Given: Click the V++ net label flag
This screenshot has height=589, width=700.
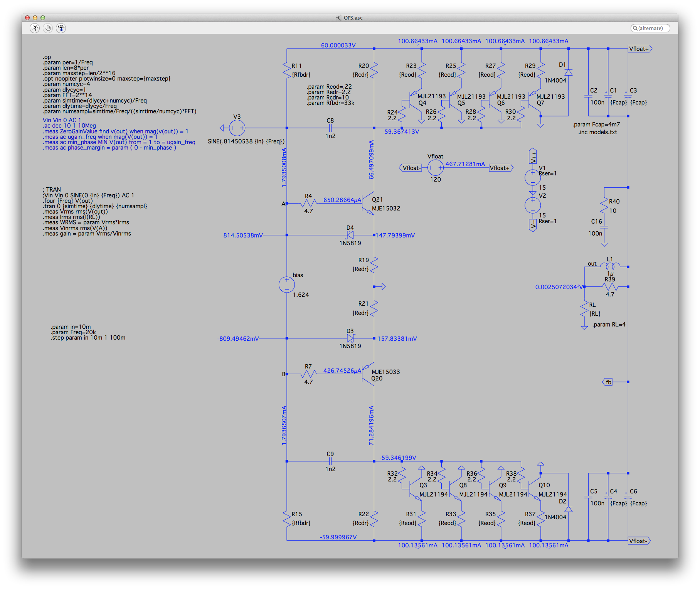Looking at the screenshot, I should [x=533, y=156].
